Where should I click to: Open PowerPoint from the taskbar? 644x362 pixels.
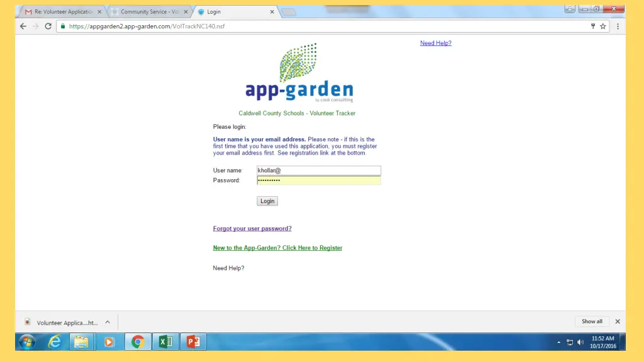[x=194, y=342]
